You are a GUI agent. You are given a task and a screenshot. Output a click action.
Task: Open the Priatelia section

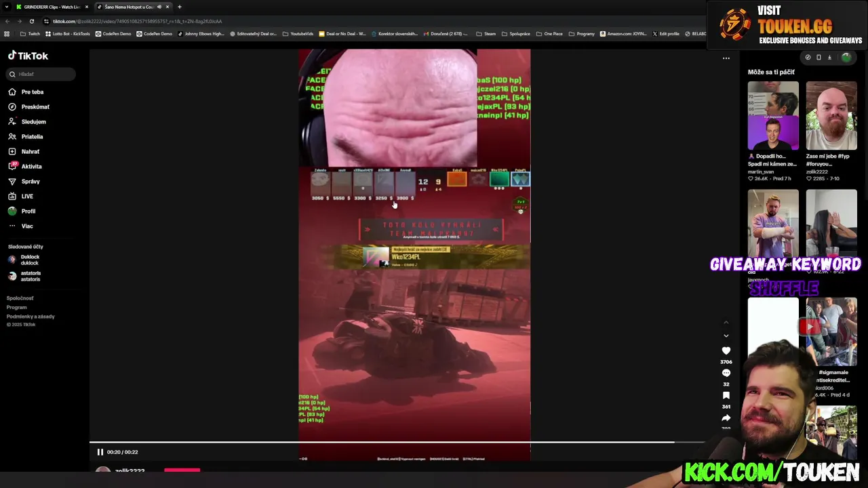point(26,136)
